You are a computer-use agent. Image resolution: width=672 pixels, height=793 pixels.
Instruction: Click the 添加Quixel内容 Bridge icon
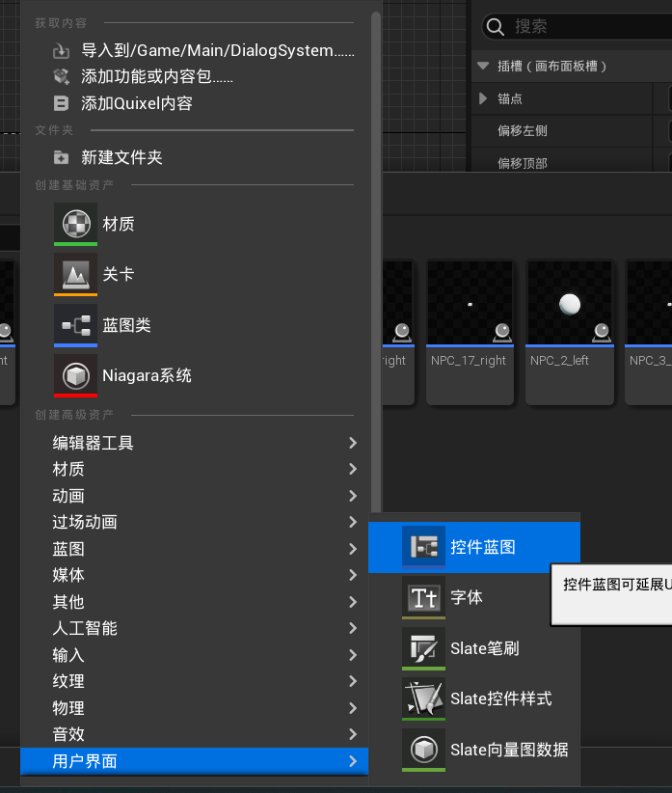61,103
